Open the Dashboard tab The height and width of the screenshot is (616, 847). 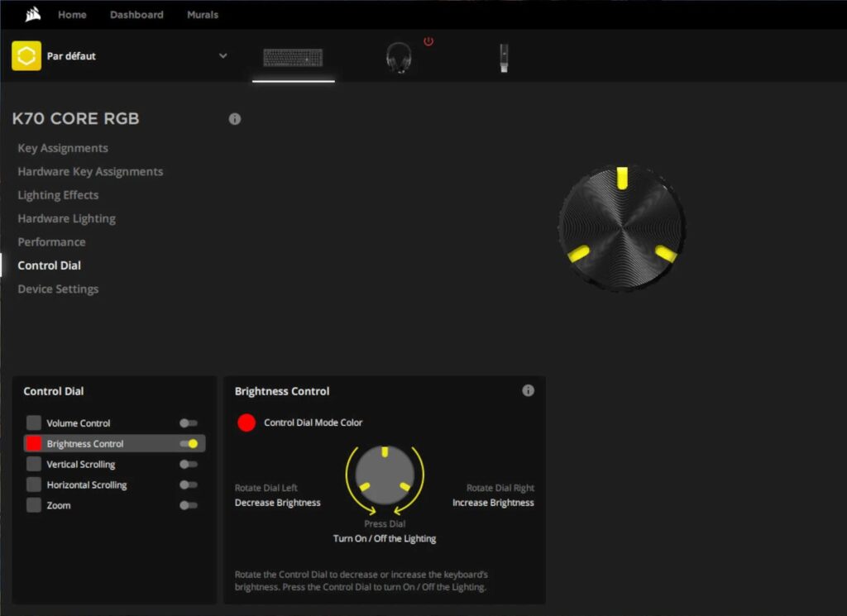136,15
